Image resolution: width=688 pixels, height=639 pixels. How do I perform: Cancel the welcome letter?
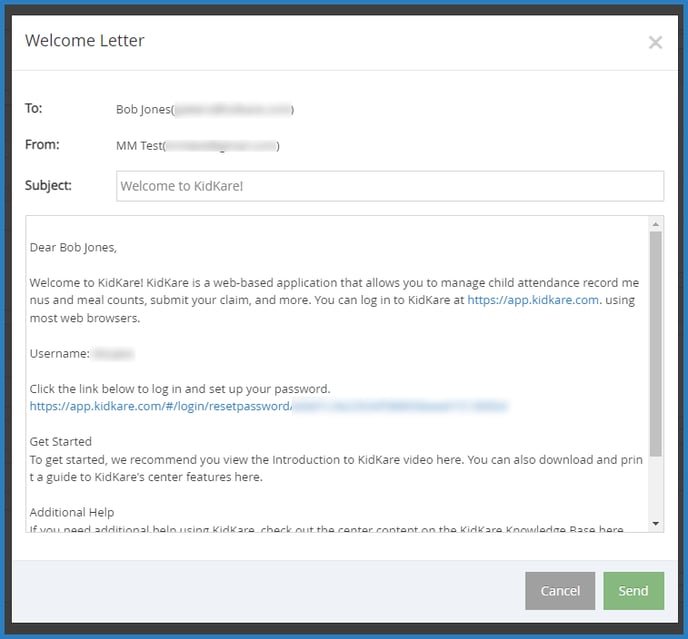point(560,591)
